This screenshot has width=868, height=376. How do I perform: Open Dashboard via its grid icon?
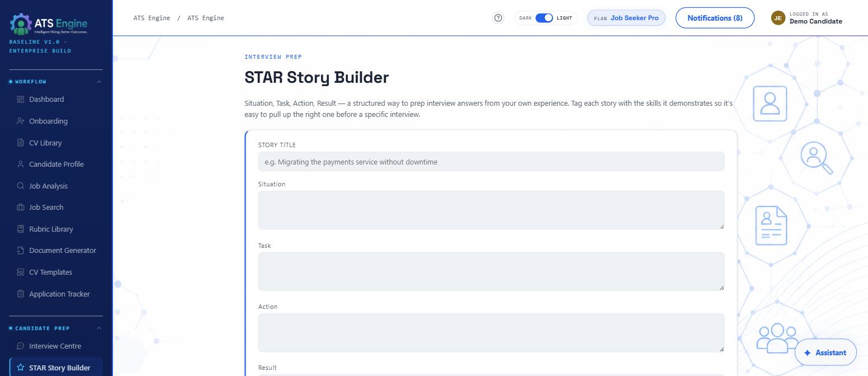[x=21, y=99]
